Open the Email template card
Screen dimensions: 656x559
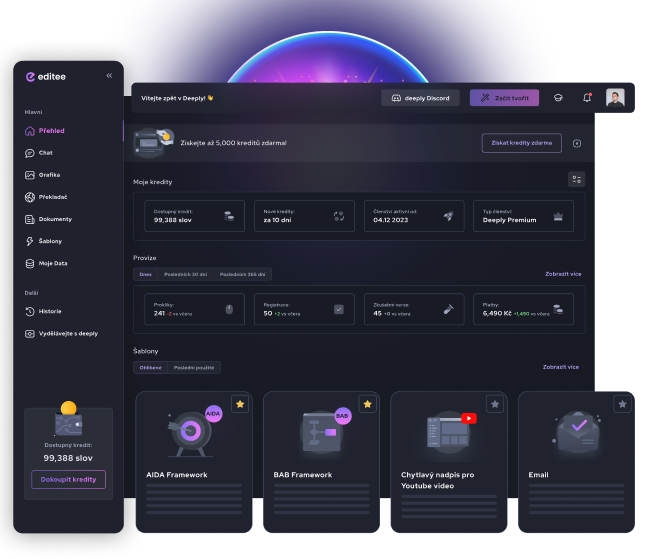[x=577, y=462]
